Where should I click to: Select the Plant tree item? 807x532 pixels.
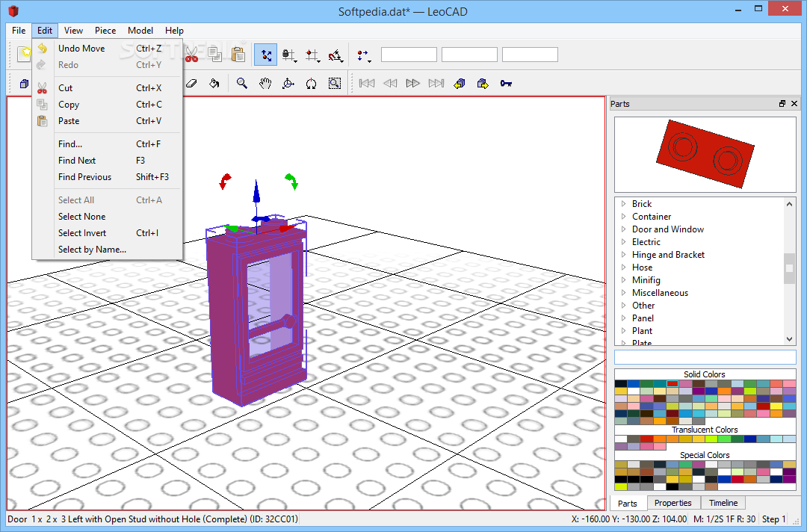(642, 331)
